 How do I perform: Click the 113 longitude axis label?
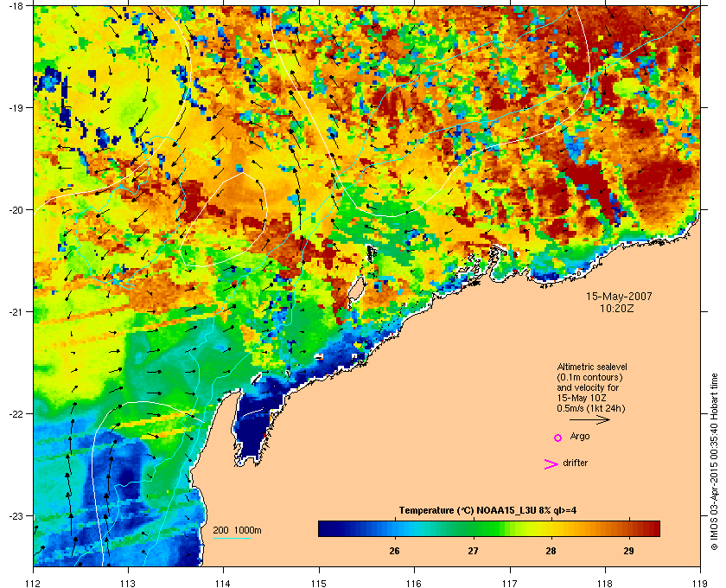(x=128, y=584)
